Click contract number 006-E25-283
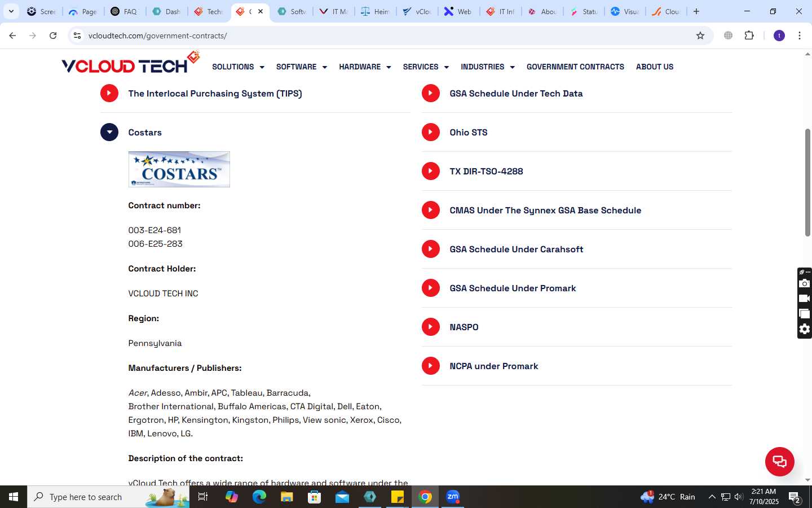Image resolution: width=812 pixels, height=508 pixels. 155,244
